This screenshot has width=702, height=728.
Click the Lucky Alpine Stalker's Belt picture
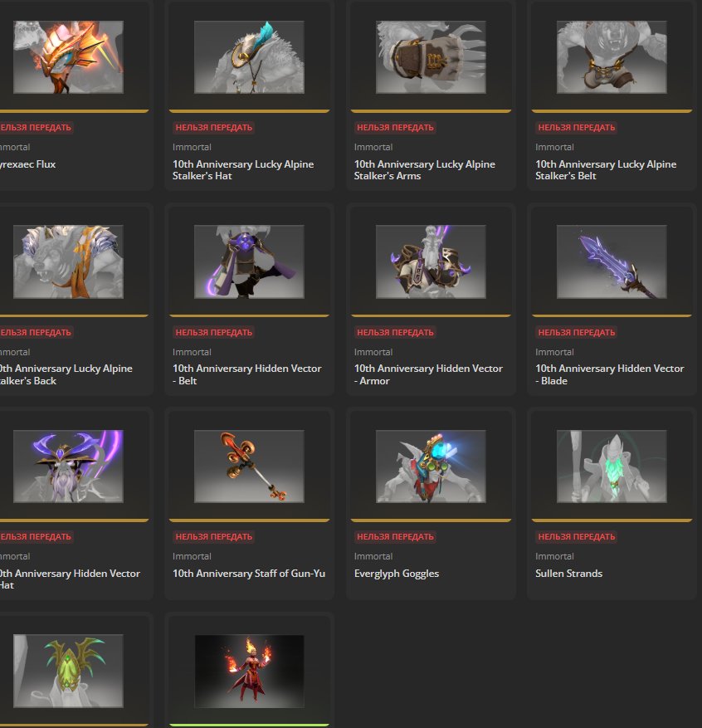(612, 57)
